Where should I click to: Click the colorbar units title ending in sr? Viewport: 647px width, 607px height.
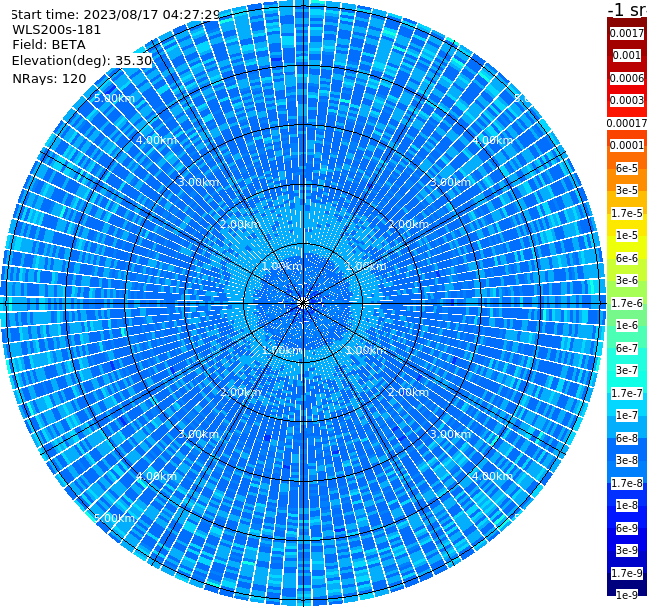(x=627, y=10)
